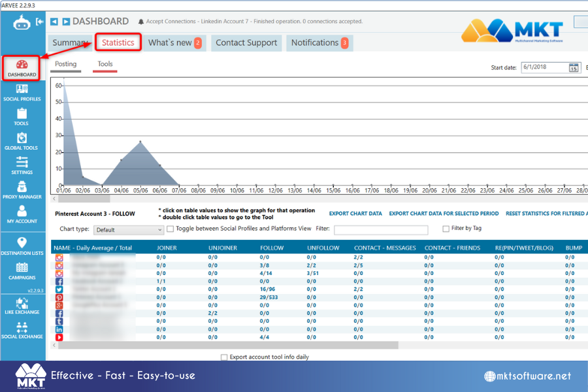The image size is (588, 392).
Task: Click the 4/14 follow value
Action: [266, 273]
